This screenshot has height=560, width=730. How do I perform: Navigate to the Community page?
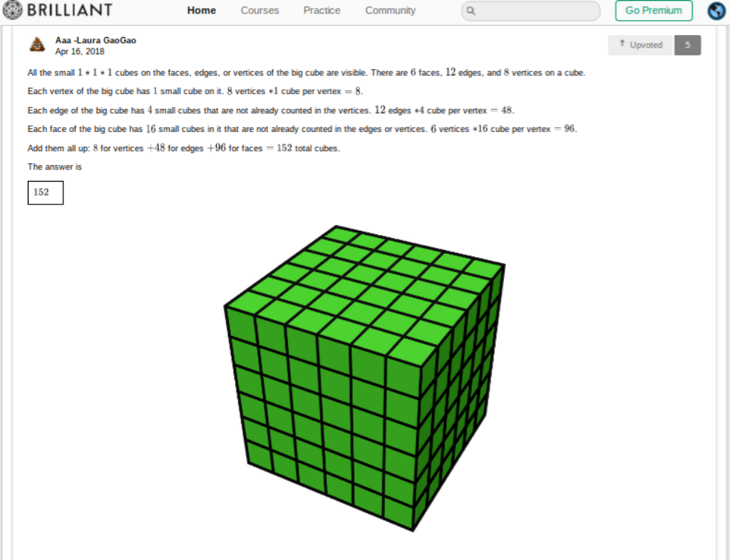click(x=390, y=11)
